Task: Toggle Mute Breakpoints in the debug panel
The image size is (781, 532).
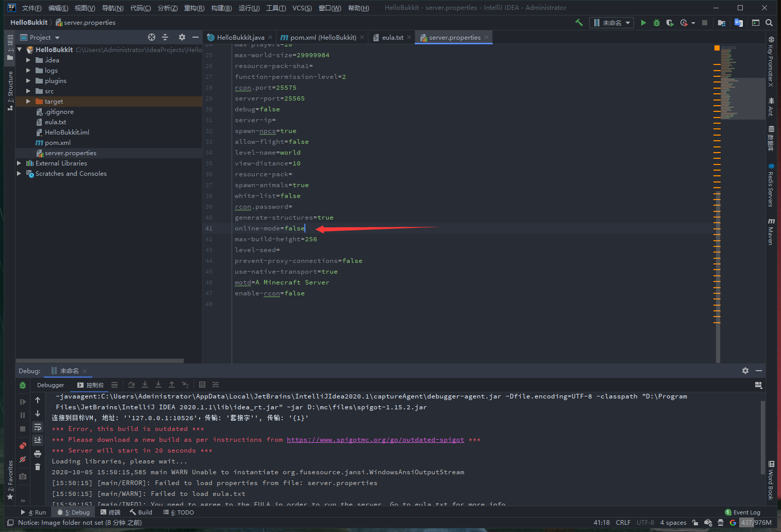Action: [23, 459]
